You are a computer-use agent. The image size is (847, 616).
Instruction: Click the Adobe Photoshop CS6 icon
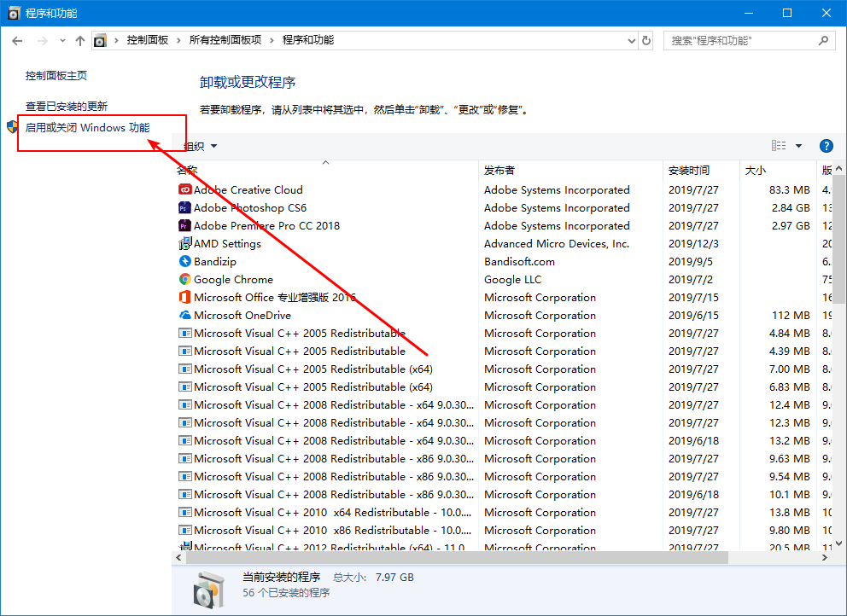(184, 207)
